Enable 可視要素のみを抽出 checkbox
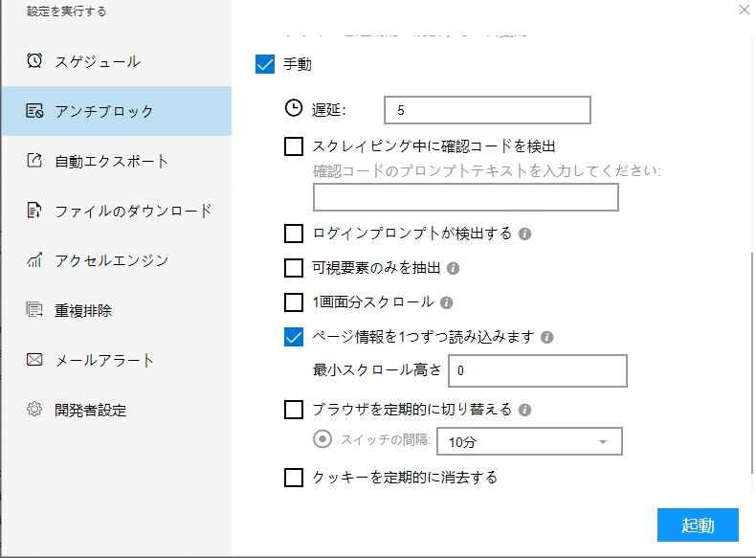This screenshot has width=756, height=558. click(294, 268)
